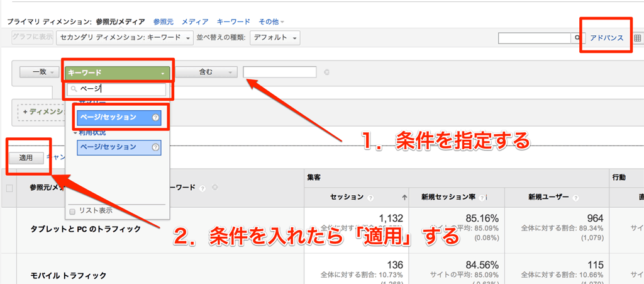This screenshot has width=644, height=284.
Task: Expand the green キーワード dimension dropdown
Action: click(117, 72)
